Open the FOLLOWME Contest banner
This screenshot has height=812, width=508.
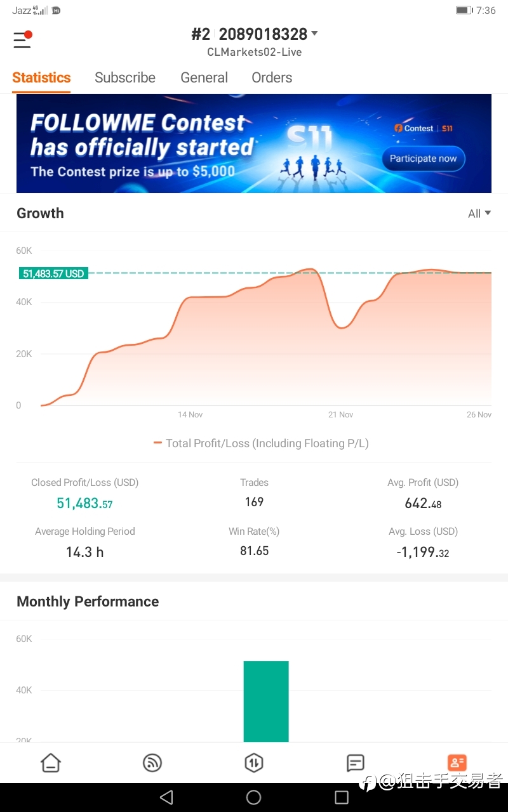point(254,143)
